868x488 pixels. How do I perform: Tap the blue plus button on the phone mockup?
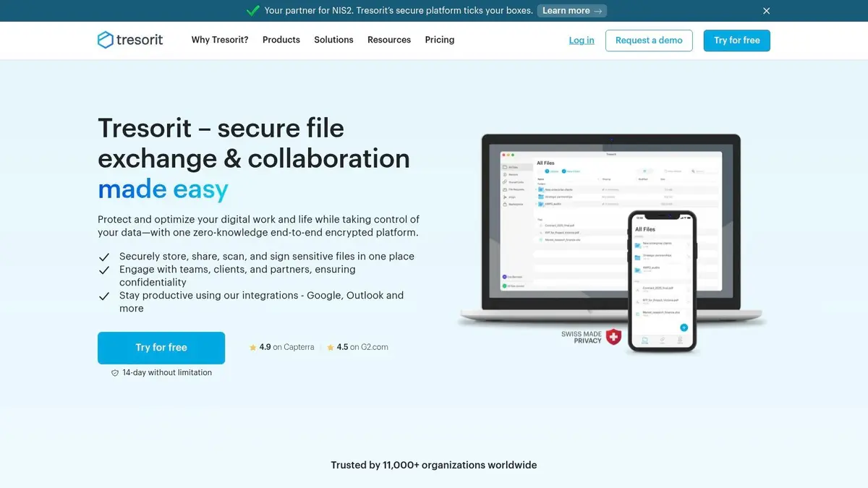684,328
